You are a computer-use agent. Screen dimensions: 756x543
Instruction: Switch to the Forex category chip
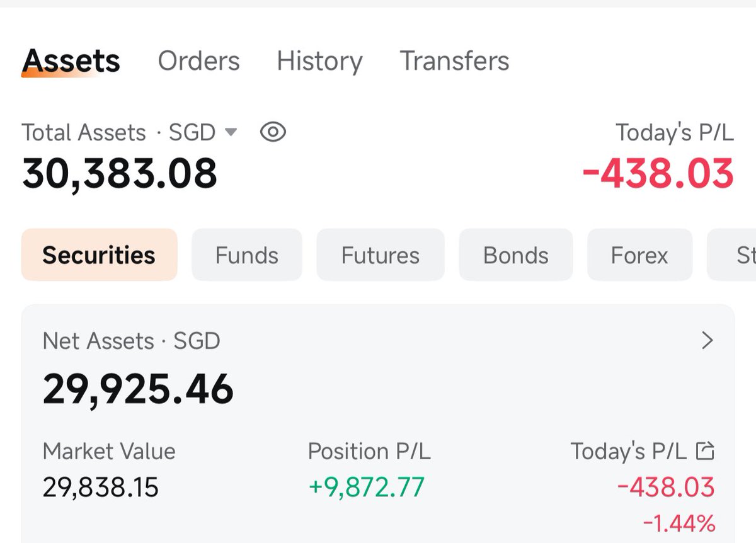click(x=639, y=255)
